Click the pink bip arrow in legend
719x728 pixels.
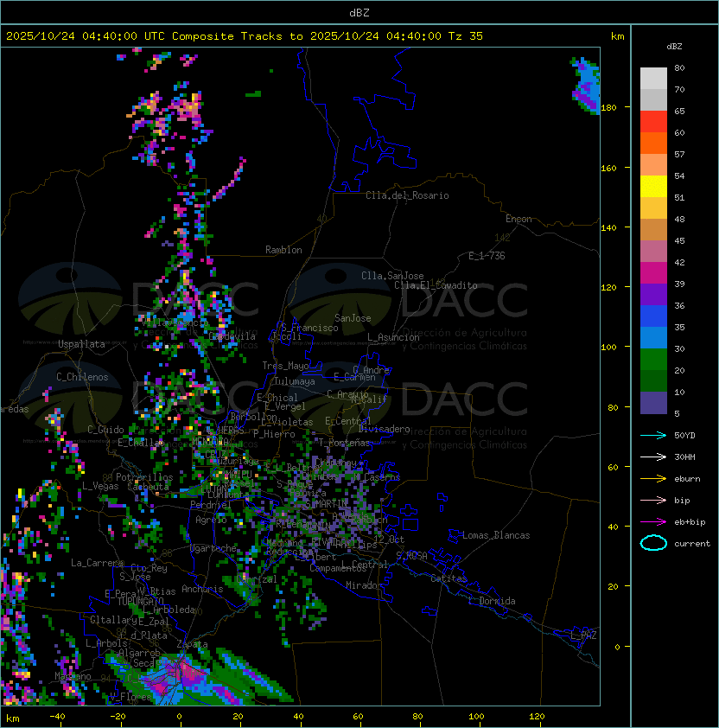(x=653, y=500)
